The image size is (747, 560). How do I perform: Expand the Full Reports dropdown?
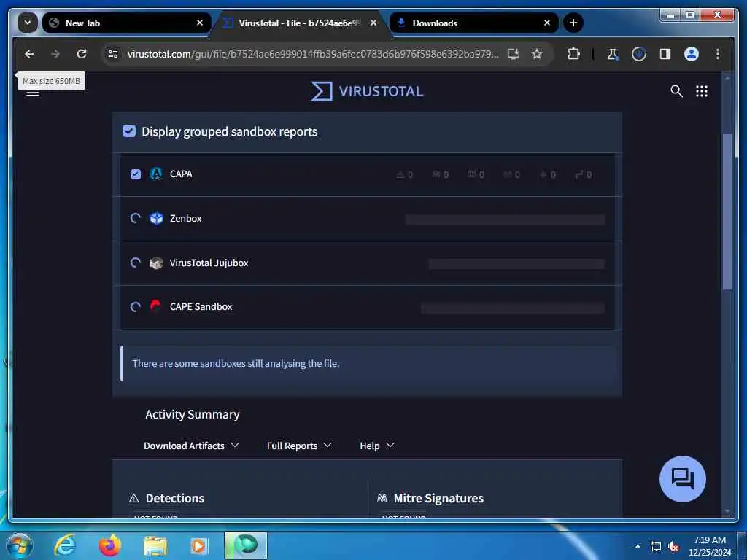tap(299, 446)
